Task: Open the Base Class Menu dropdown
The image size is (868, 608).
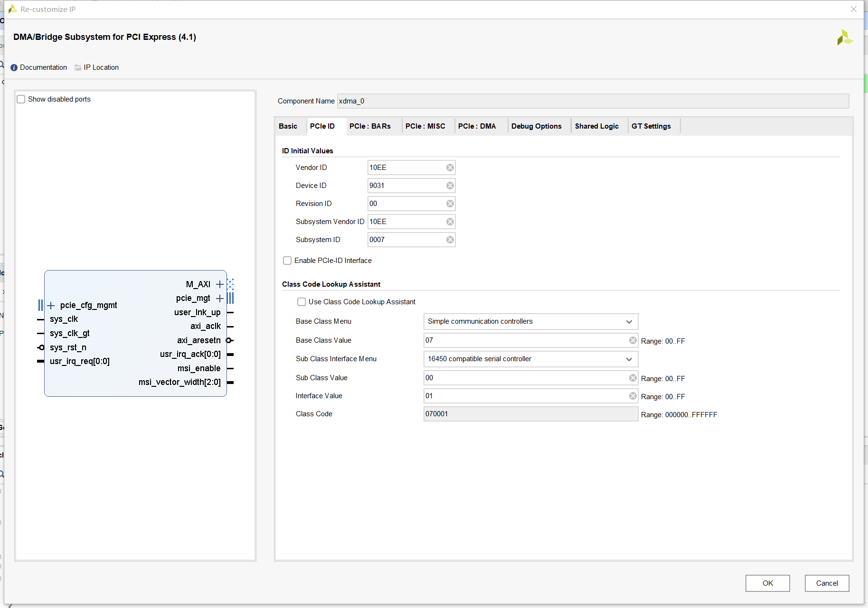Action: click(530, 321)
